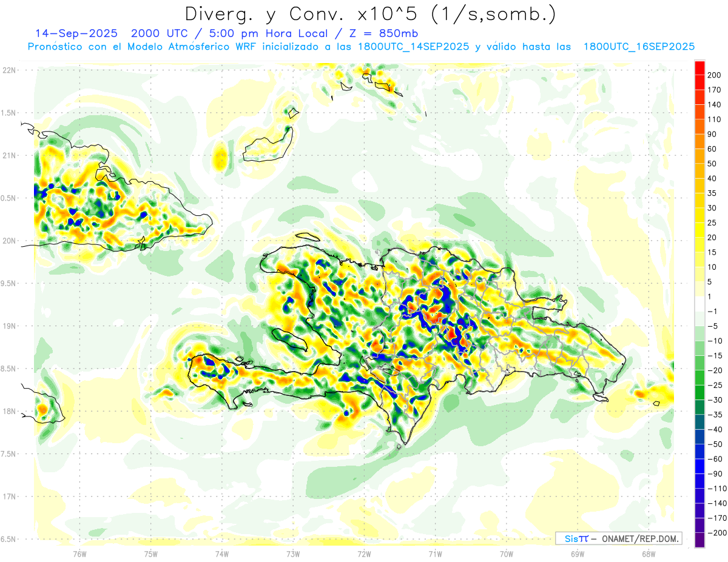
Task: Click the '71W' longitude label
Action: coord(435,554)
